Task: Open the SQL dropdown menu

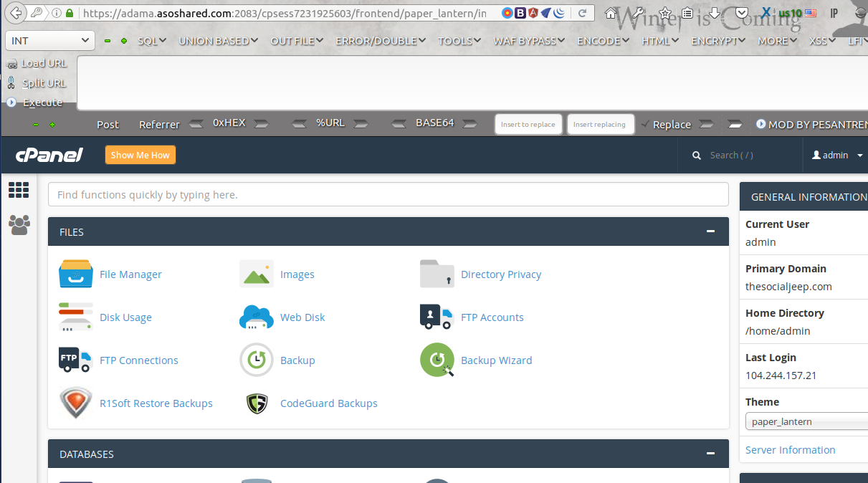Action: click(x=152, y=41)
